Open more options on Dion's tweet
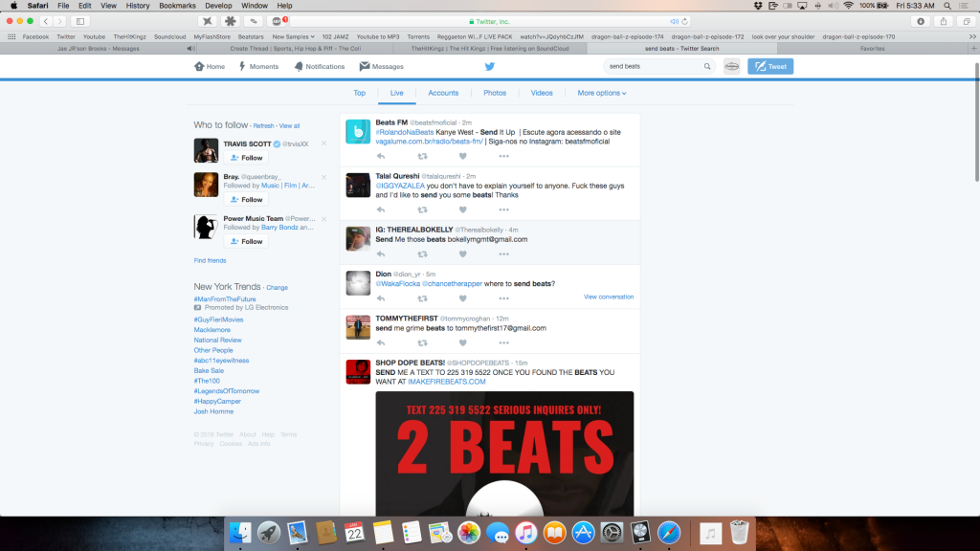This screenshot has height=551, width=980. [x=503, y=298]
